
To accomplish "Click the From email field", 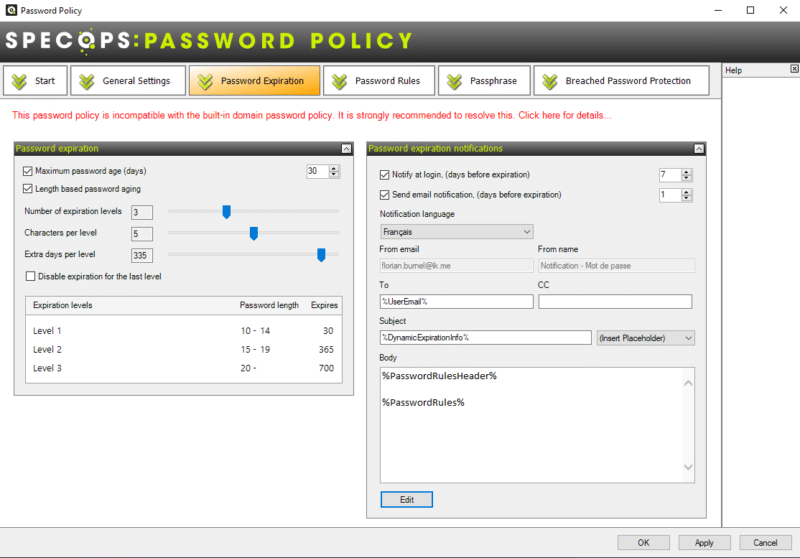I will click(x=457, y=265).
